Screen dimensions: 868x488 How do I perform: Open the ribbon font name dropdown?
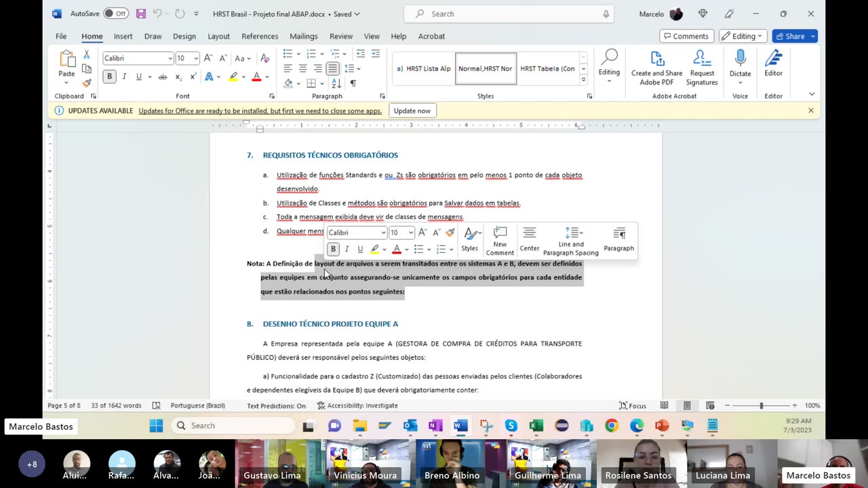pyautogui.click(x=170, y=58)
